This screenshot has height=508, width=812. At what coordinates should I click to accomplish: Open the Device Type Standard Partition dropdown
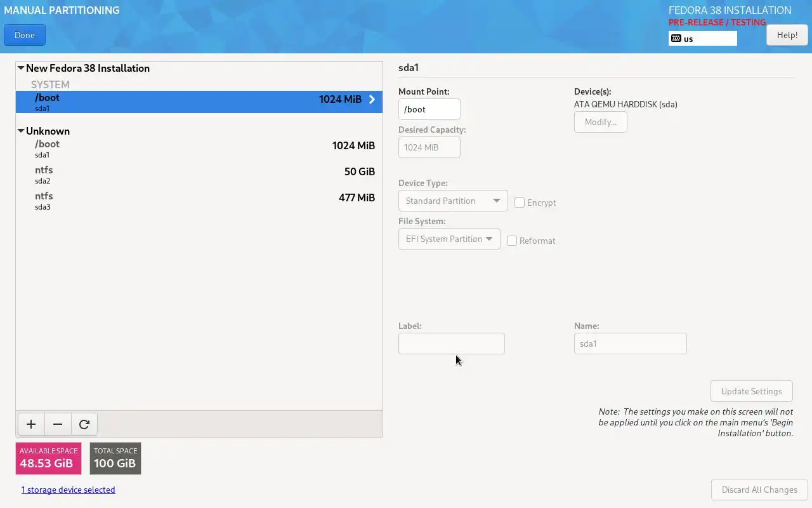coord(453,201)
